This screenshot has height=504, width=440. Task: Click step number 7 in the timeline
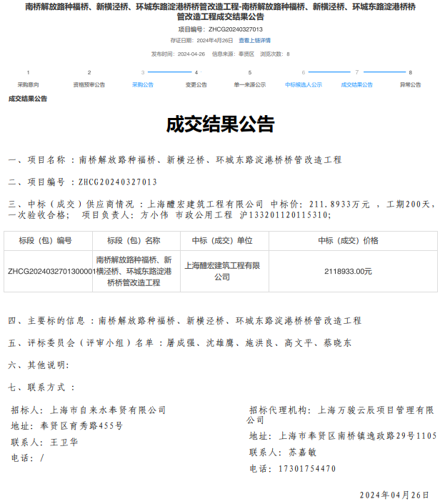(x=357, y=72)
